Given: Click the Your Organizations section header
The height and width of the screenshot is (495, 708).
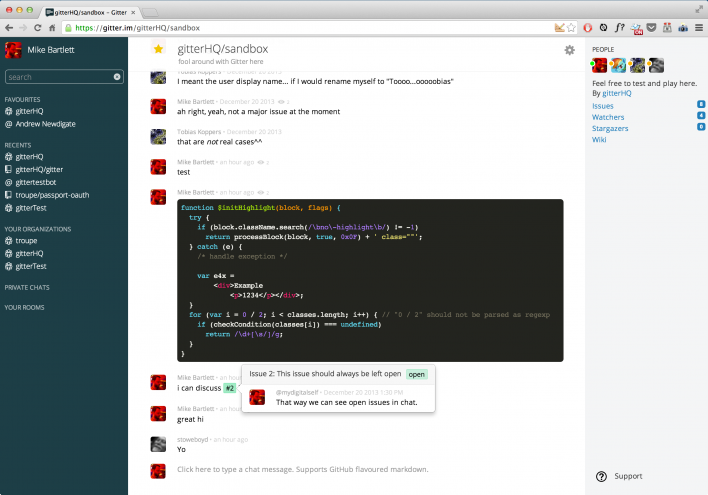Looking at the screenshot, I should 37,229.
